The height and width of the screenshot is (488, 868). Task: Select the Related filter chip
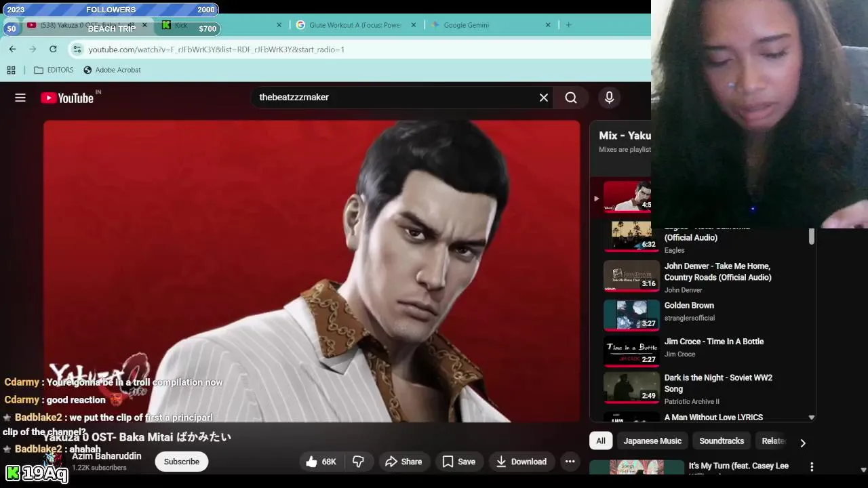coord(773,441)
